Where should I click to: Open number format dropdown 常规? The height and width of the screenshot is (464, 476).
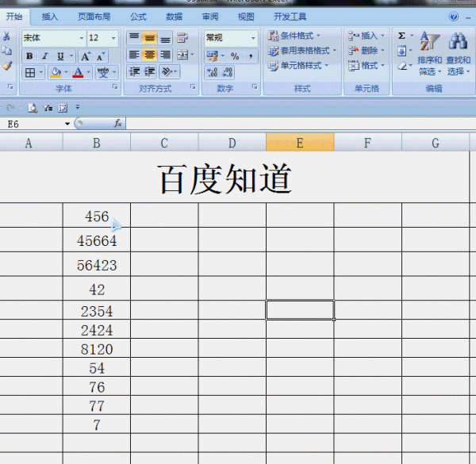(253, 38)
